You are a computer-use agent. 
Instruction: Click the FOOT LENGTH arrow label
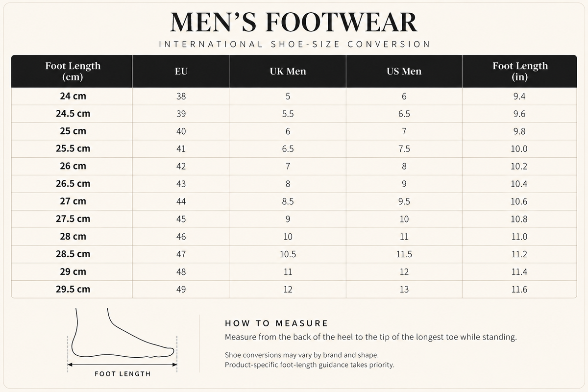[122, 374]
